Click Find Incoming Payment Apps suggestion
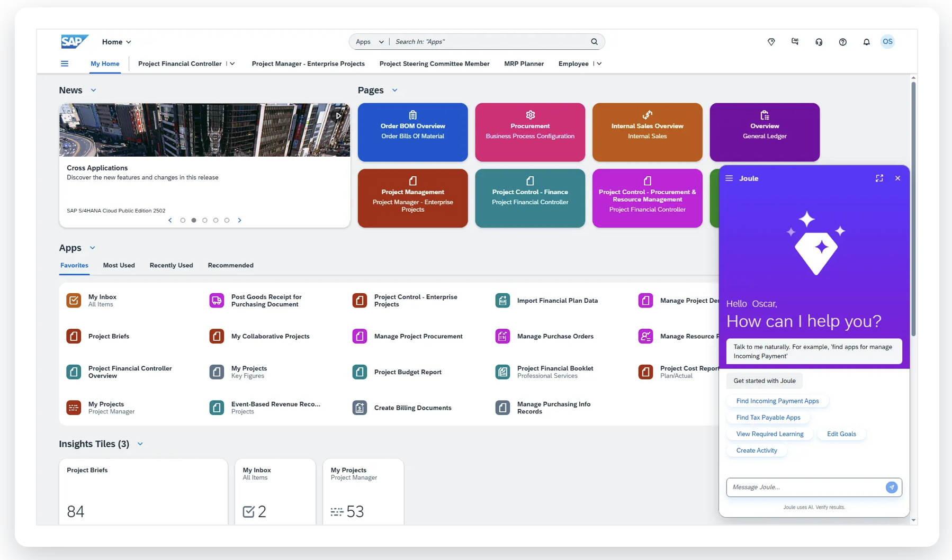Screen dimensions: 952x560 point(777,401)
